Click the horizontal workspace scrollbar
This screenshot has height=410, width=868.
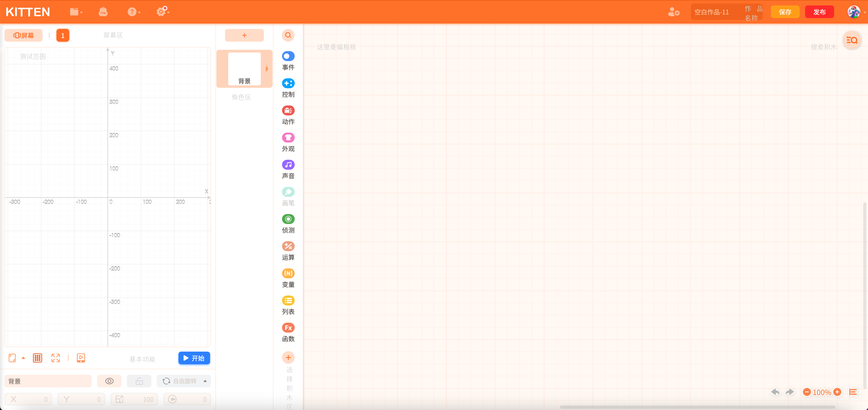pos(697,407)
